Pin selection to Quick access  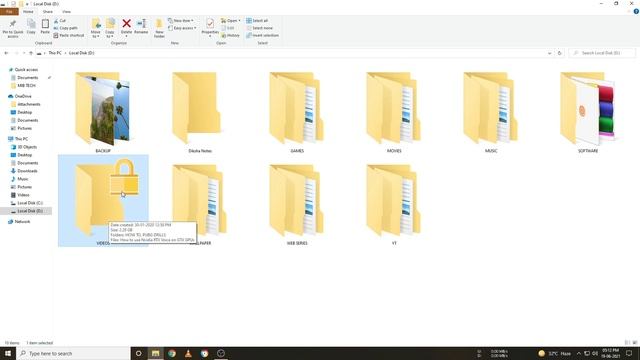pyautogui.click(x=13, y=28)
